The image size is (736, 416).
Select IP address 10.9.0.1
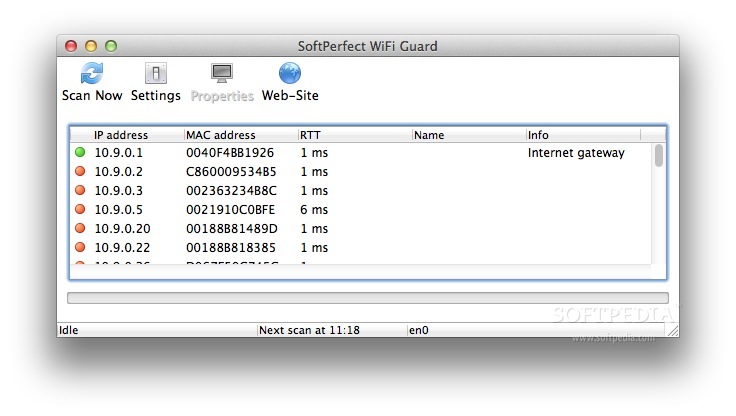[118, 153]
